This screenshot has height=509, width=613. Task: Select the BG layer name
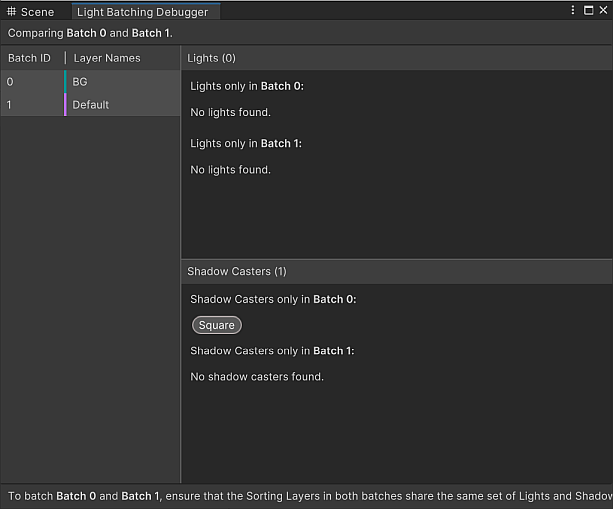(x=80, y=81)
